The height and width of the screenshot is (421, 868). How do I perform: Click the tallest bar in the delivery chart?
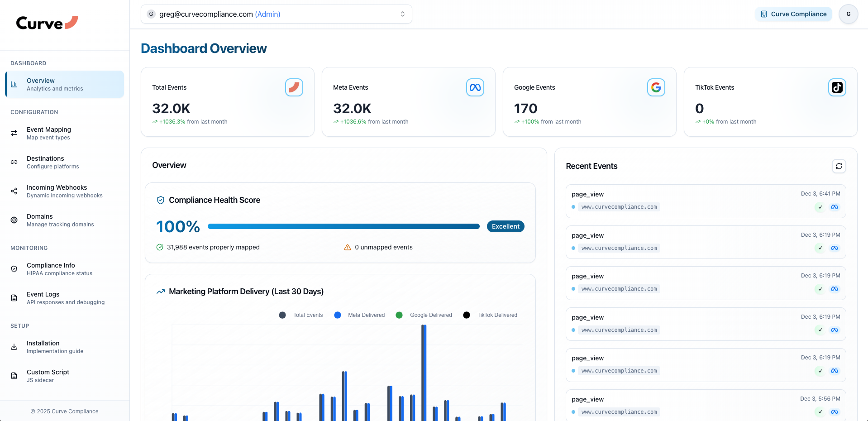click(x=424, y=373)
